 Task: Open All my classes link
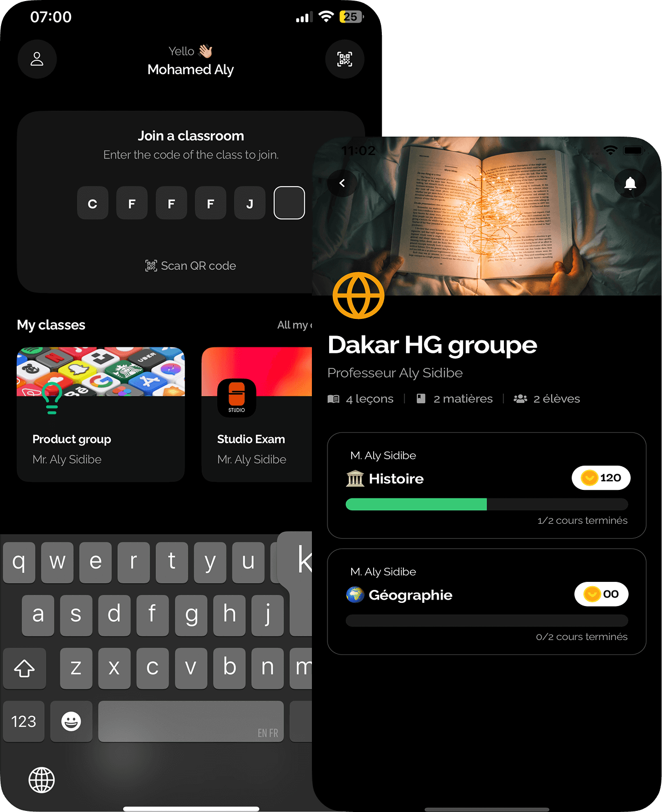coord(294,325)
